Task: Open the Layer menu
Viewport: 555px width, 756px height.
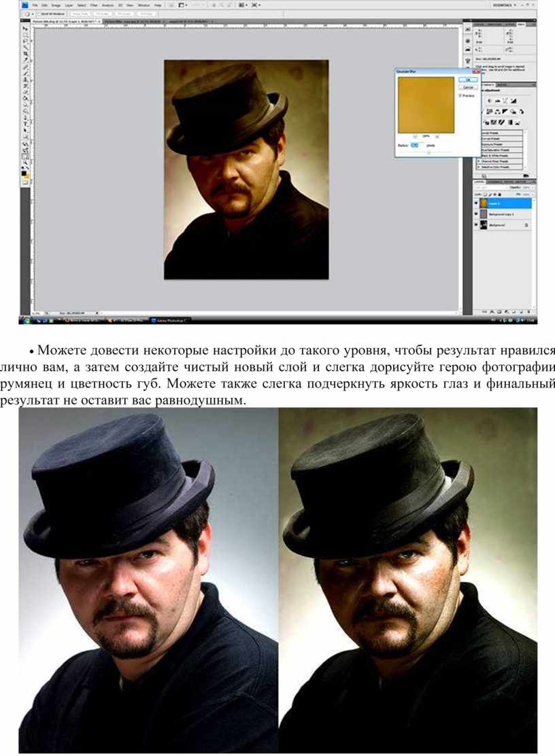Action: [x=69, y=5]
